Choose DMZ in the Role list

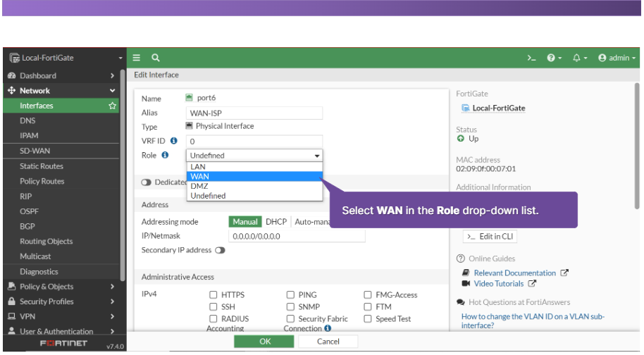pyautogui.click(x=254, y=186)
